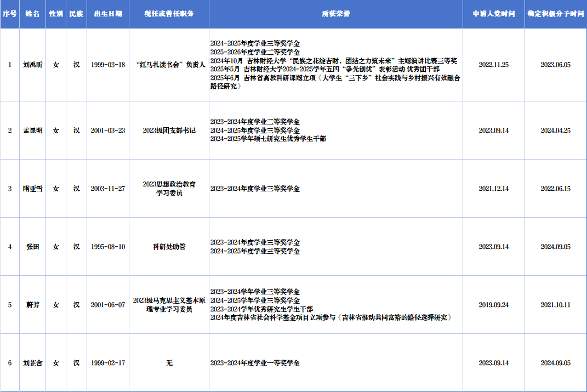Select birth date 1995-08-10 cell

point(108,247)
